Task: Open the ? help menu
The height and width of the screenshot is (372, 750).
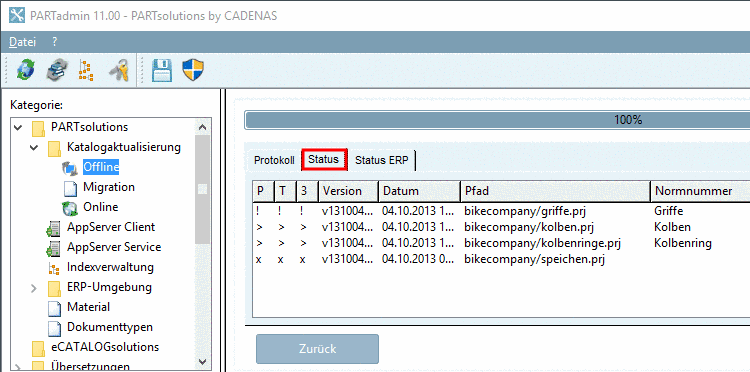Action: coord(55,42)
